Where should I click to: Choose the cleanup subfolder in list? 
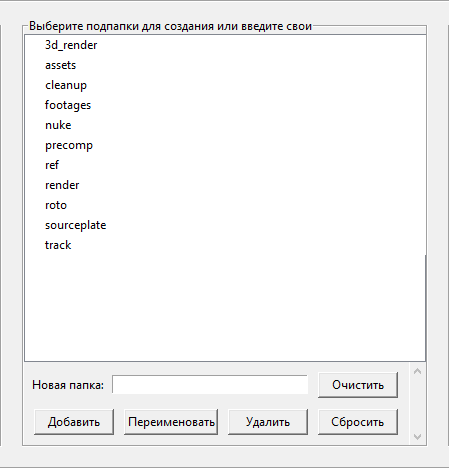tap(66, 85)
